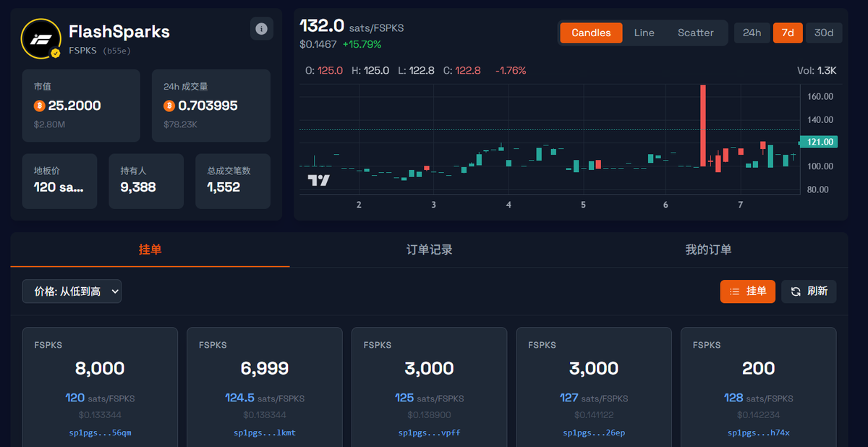Viewport: 868px width, 447px height.
Task: Select the 30d timeframe
Action: pos(823,33)
